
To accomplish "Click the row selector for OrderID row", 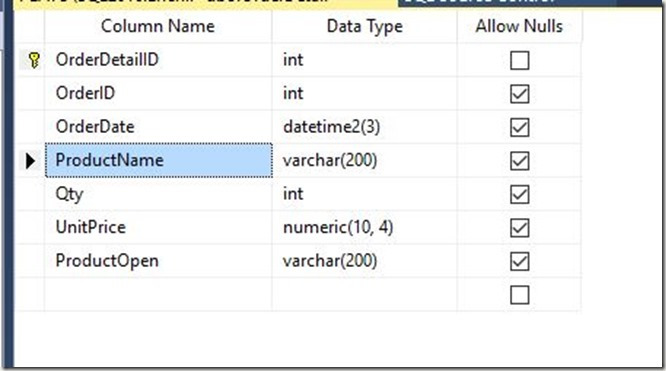I will (31, 93).
